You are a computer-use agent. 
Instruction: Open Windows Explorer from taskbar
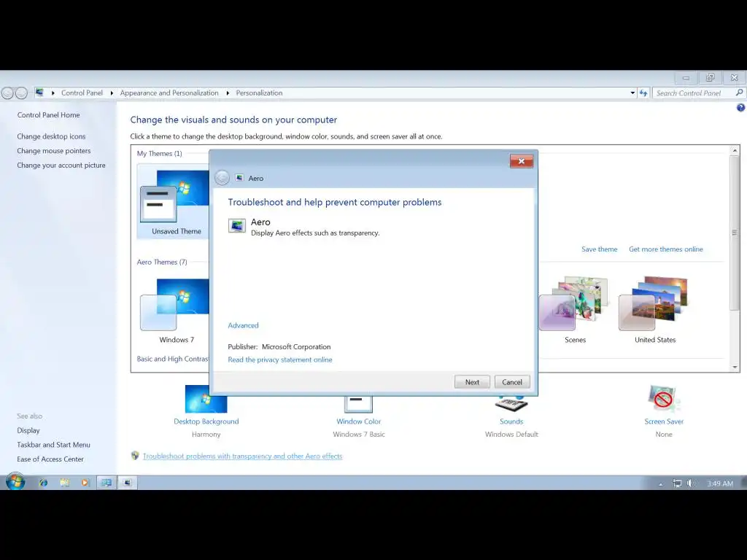(x=64, y=483)
